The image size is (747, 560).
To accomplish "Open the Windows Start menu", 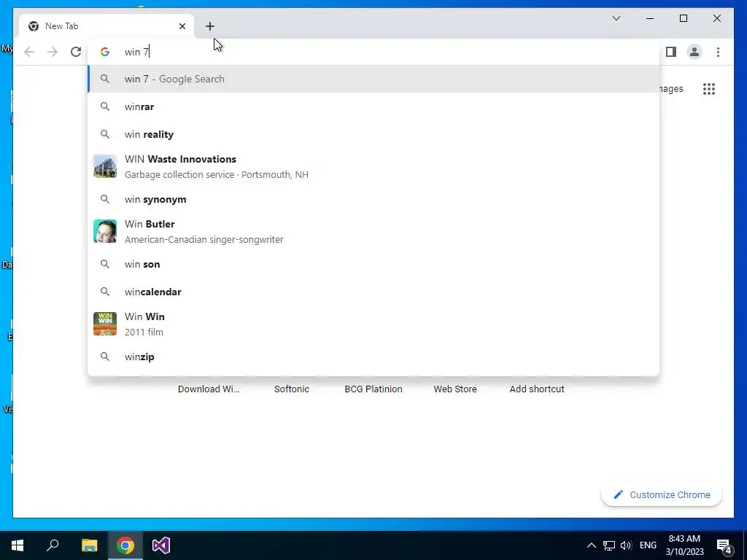I will (18, 545).
